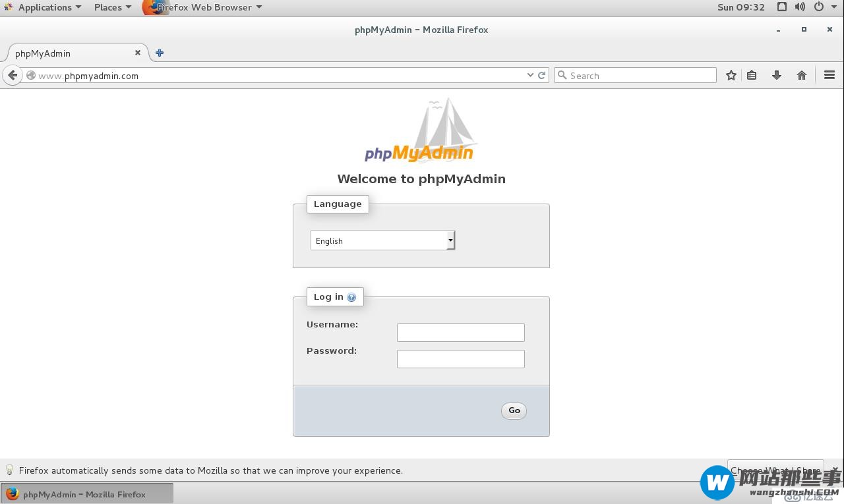The width and height of the screenshot is (844, 504).
Task: Close the phpMyAdmin tab
Action: tap(138, 53)
